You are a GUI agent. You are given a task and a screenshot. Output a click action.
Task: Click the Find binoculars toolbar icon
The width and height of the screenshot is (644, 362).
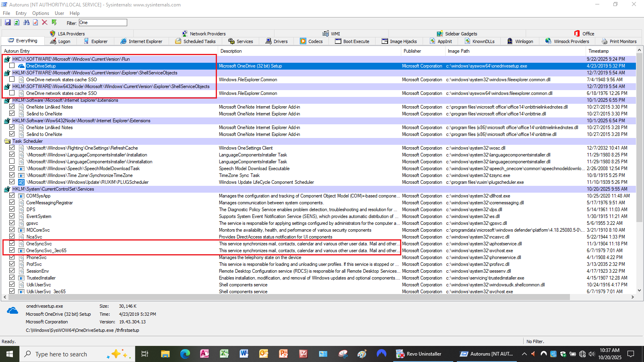(x=26, y=23)
